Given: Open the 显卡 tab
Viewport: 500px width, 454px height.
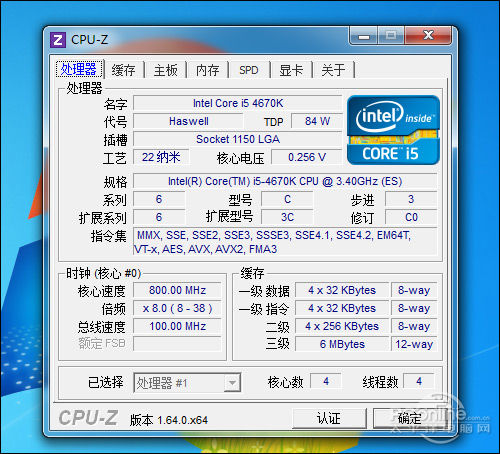Looking at the screenshot, I should 291,70.
